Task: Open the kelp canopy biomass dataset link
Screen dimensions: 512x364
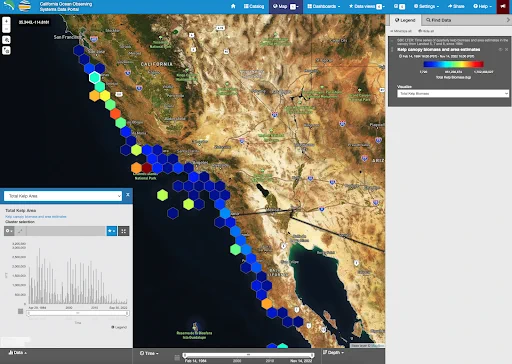Action: 36,217
